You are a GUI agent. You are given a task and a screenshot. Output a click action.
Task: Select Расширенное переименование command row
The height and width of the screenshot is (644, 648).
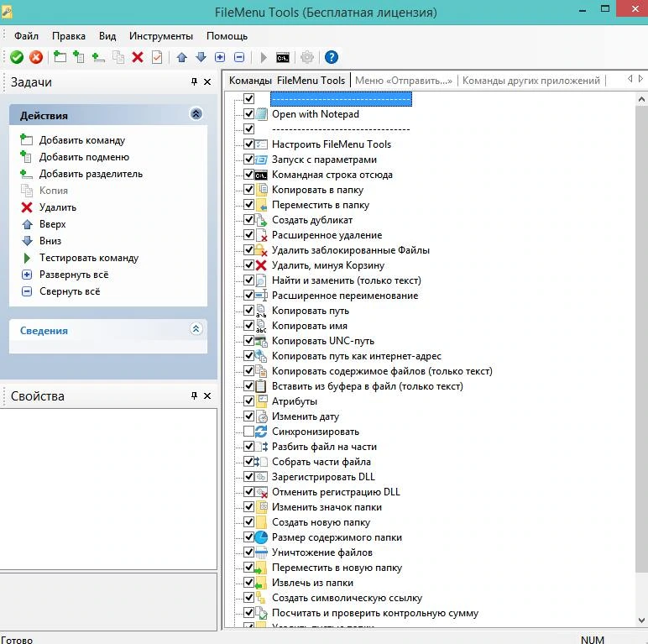345,296
